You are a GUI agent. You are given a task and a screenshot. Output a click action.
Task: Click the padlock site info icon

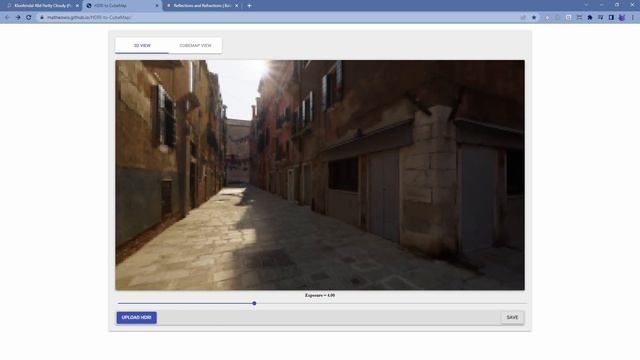(x=42, y=18)
